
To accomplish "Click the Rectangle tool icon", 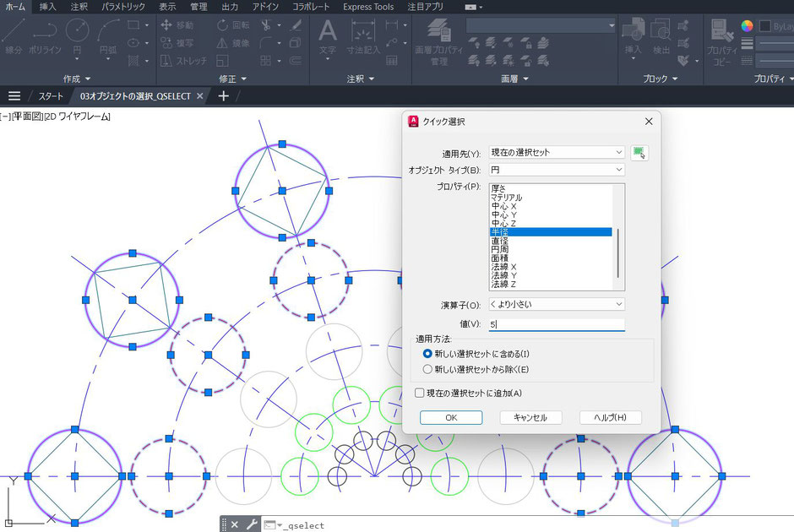I will (x=133, y=24).
